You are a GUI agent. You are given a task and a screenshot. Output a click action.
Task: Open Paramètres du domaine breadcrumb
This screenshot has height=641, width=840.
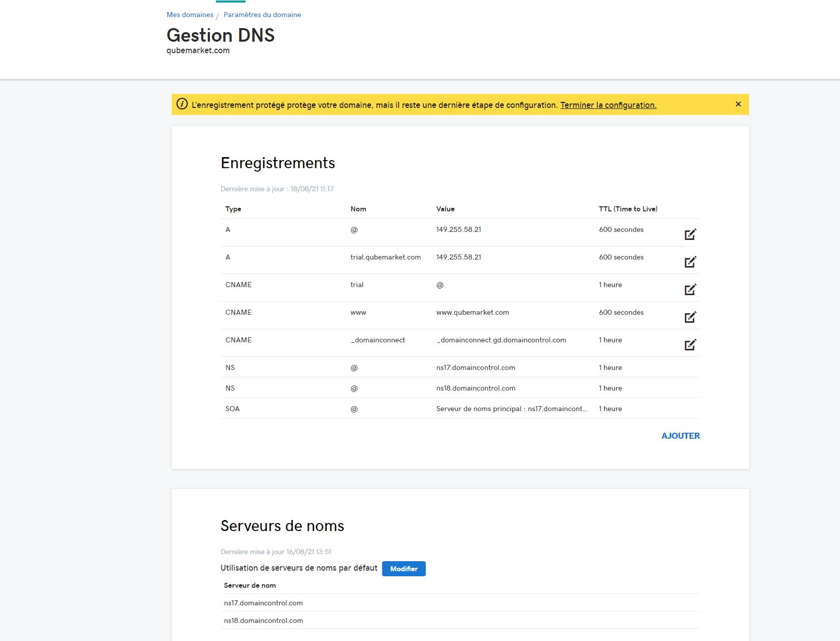coord(262,15)
